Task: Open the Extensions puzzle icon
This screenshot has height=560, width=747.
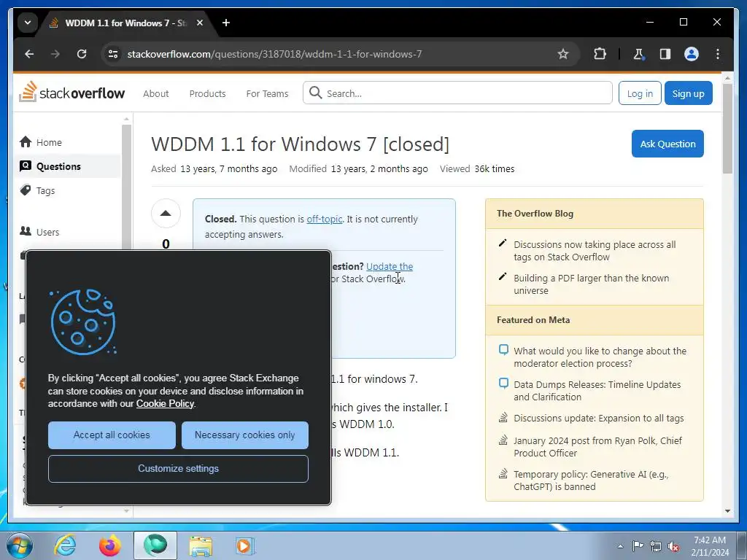Action: (x=600, y=54)
